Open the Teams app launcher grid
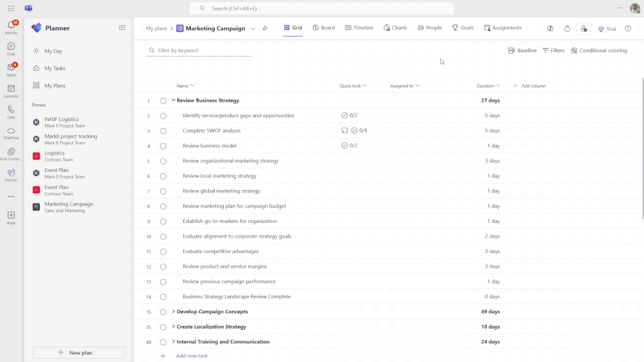This screenshot has width=644, height=362. point(11,8)
